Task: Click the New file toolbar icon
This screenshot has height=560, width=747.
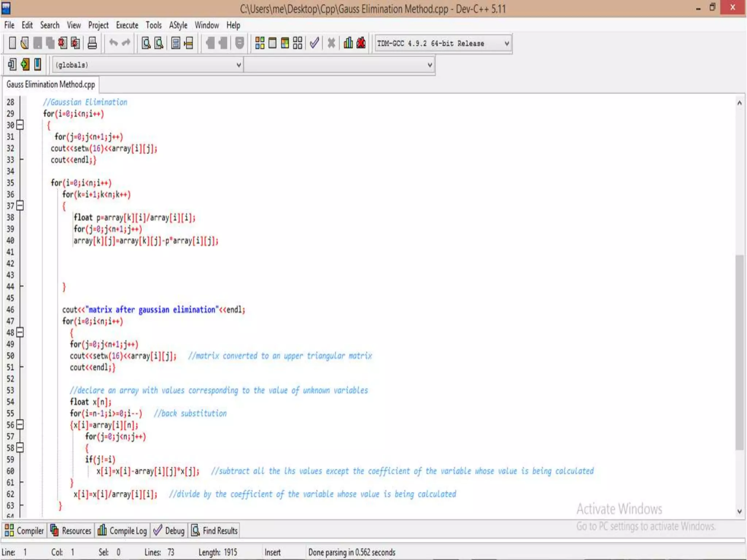Action: [x=12, y=43]
